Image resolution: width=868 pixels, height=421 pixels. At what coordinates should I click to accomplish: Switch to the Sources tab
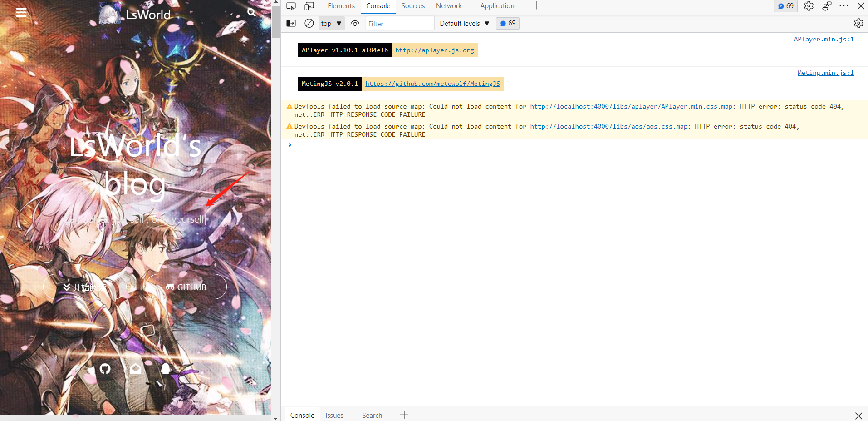(413, 6)
